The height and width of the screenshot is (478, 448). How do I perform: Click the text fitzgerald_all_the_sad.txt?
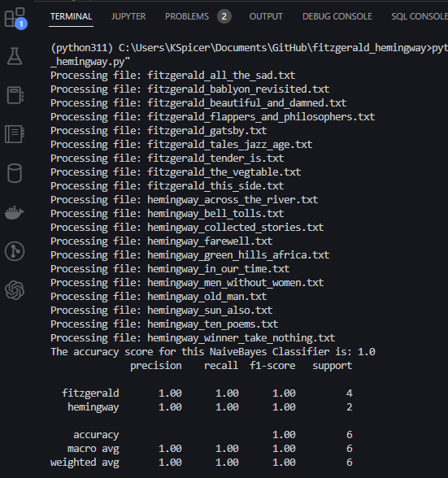(x=221, y=76)
